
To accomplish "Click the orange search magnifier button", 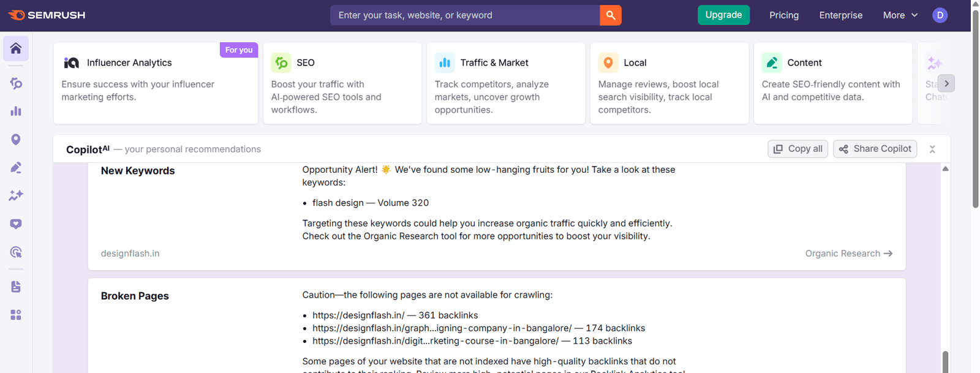I will (611, 15).
